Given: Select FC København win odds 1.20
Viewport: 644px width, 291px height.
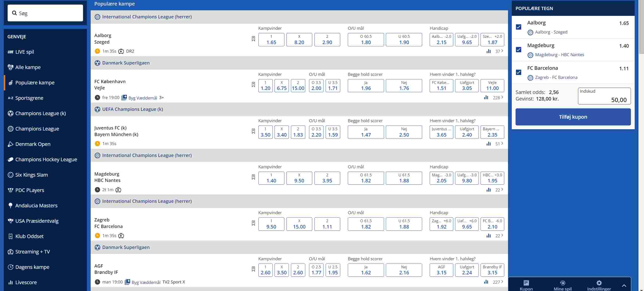Looking at the screenshot, I should coord(265,86).
